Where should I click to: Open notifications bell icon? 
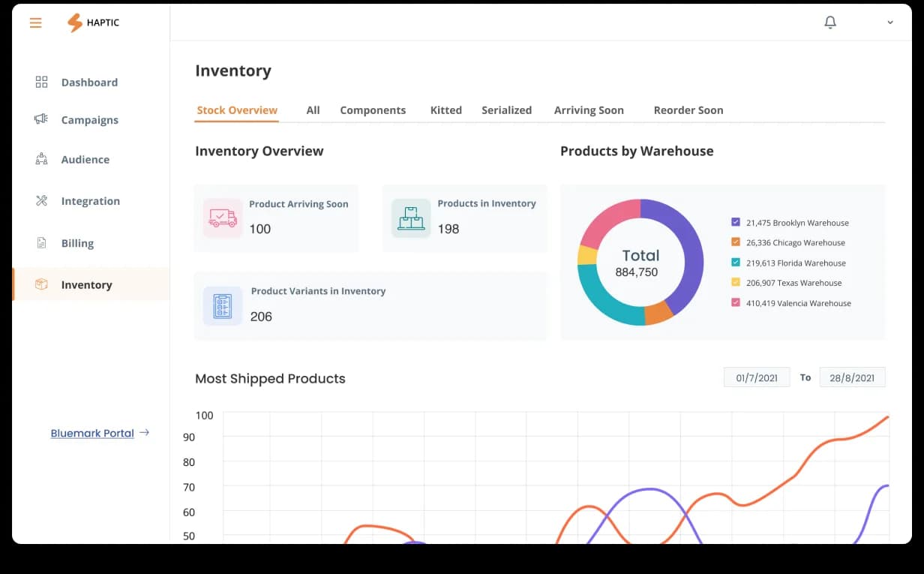(x=830, y=23)
